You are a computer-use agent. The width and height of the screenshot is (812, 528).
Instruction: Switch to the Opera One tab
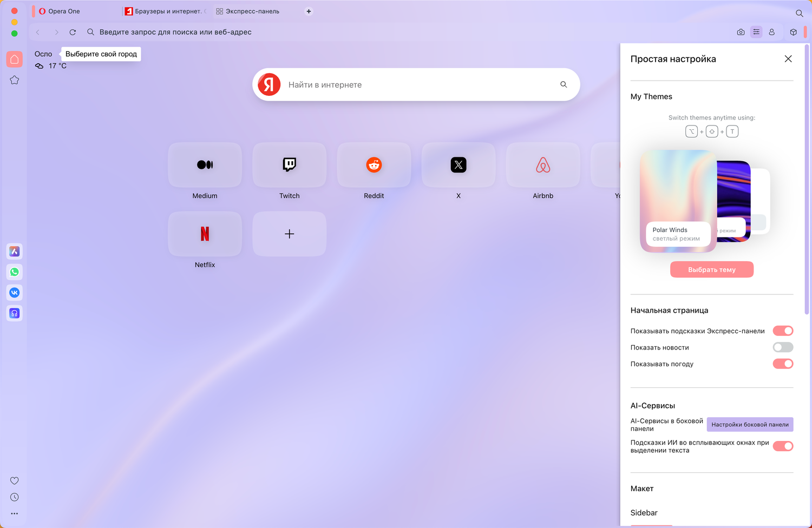(76, 11)
